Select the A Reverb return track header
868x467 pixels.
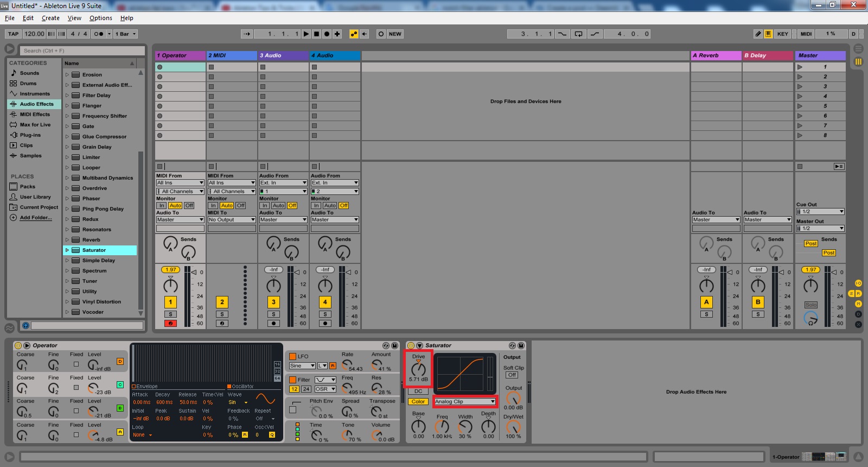click(x=716, y=55)
